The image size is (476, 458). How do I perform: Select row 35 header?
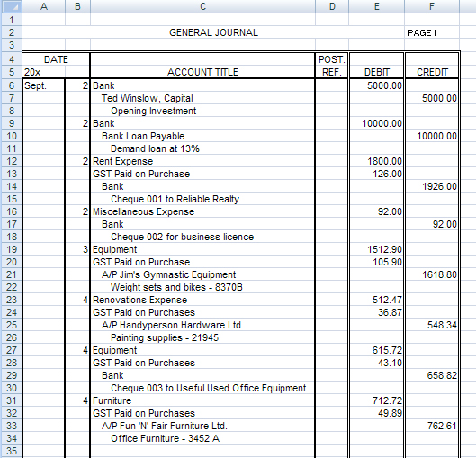coord(12,451)
